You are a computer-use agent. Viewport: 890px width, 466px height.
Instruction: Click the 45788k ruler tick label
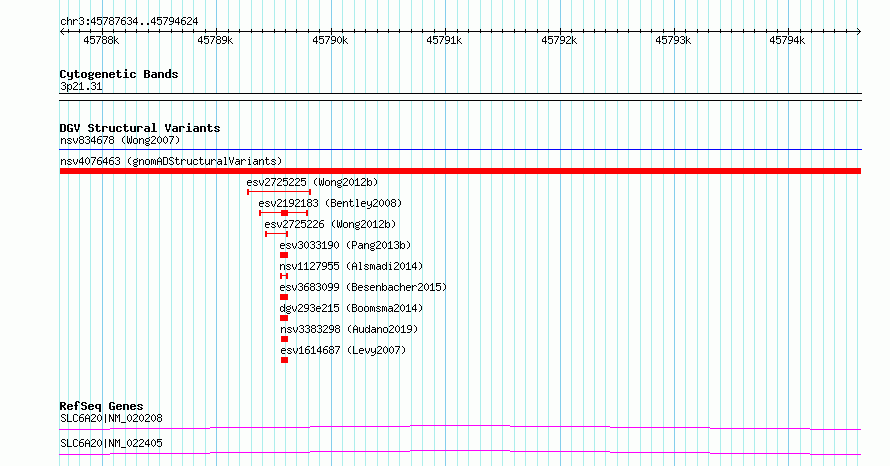(x=101, y=40)
